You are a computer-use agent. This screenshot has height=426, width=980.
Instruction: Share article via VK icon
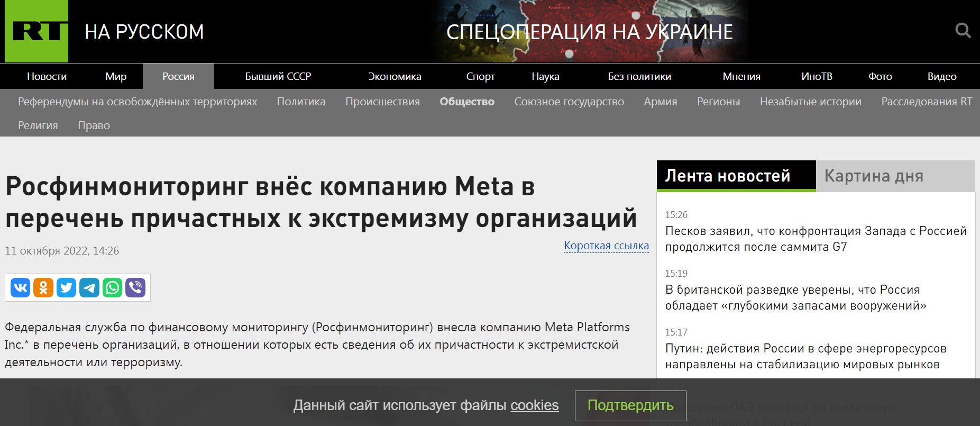pos(21,287)
